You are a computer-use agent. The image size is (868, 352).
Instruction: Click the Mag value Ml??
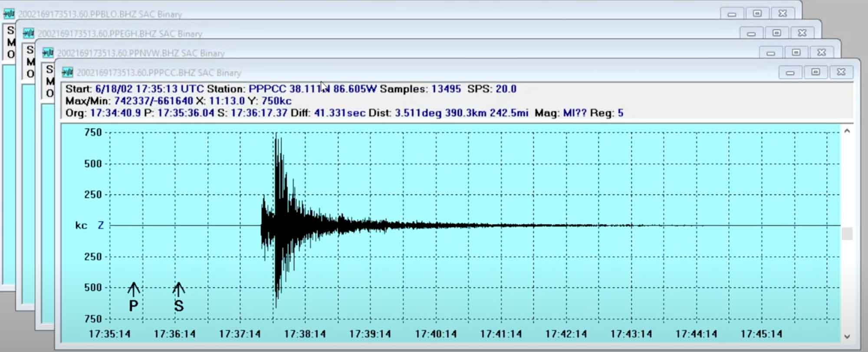click(x=575, y=113)
